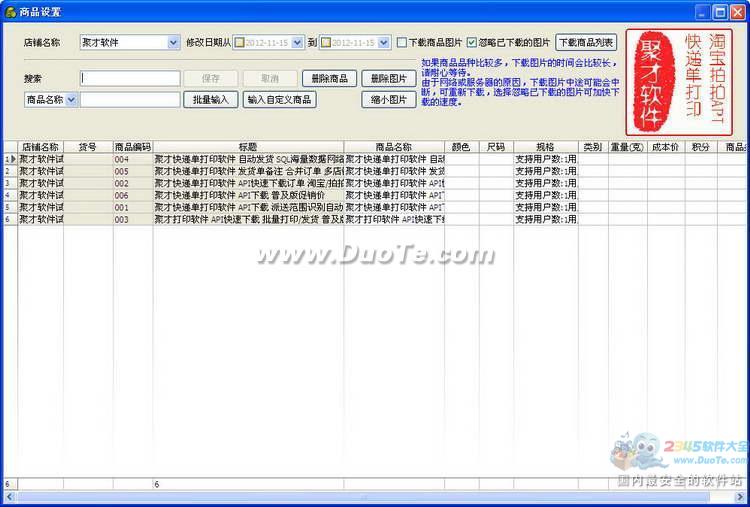
Task: Sort by 标题 column header
Action: [248, 147]
